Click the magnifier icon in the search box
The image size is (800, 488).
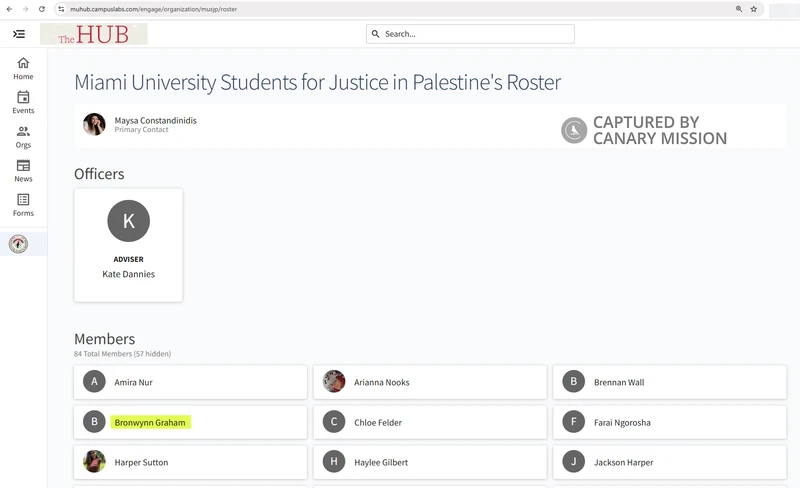click(376, 34)
